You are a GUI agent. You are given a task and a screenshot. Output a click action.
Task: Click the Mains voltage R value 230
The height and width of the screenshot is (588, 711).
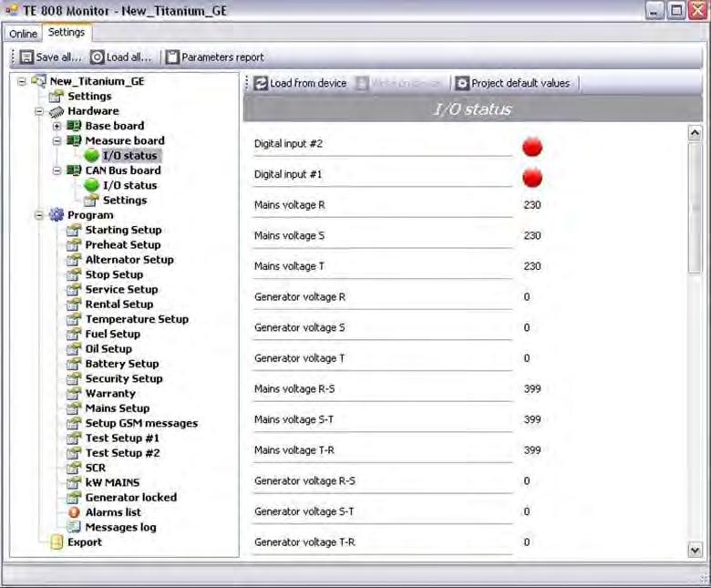tap(532, 205)
